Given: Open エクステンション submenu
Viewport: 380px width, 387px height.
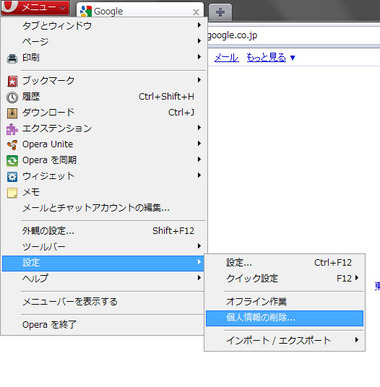Looking at the screenshot, I should pos(104,128).
